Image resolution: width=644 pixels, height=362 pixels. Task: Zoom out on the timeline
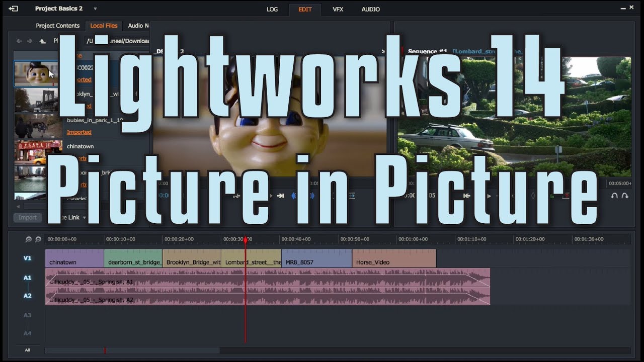(x=38, y=239)
